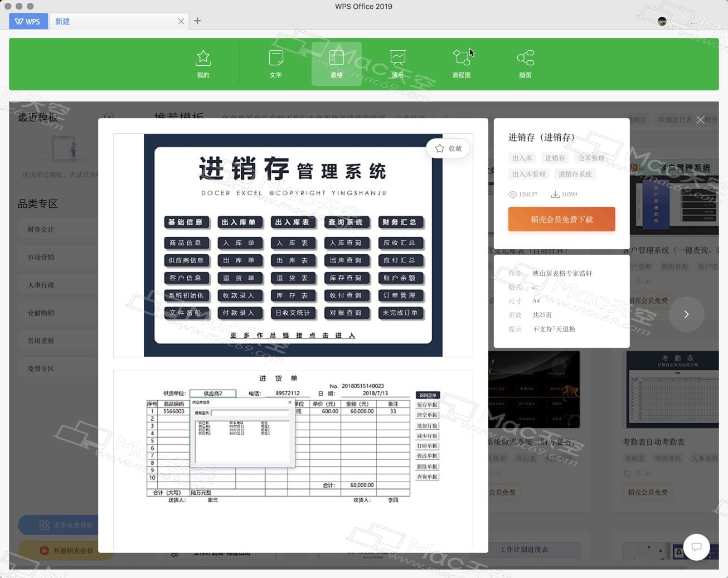Open the 演示 presentation section
Viewport: 728px width, 578px height.
pyautogui.click(x=397, y=63)
